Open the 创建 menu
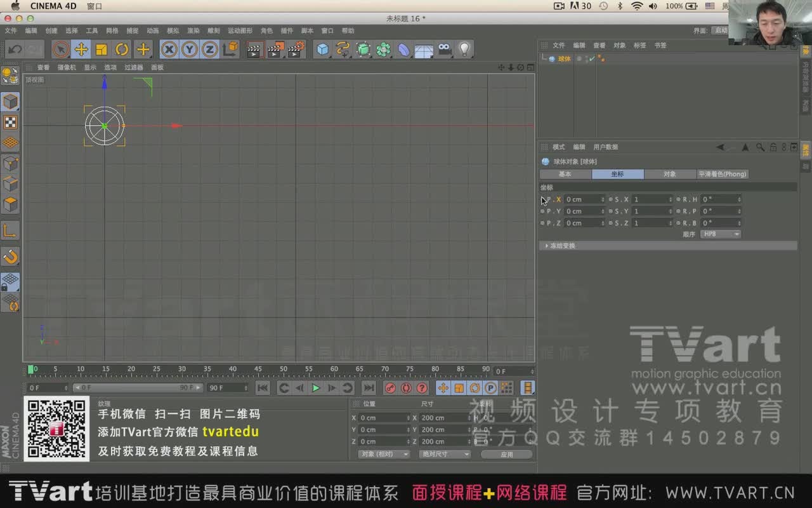 coord(51,30)
